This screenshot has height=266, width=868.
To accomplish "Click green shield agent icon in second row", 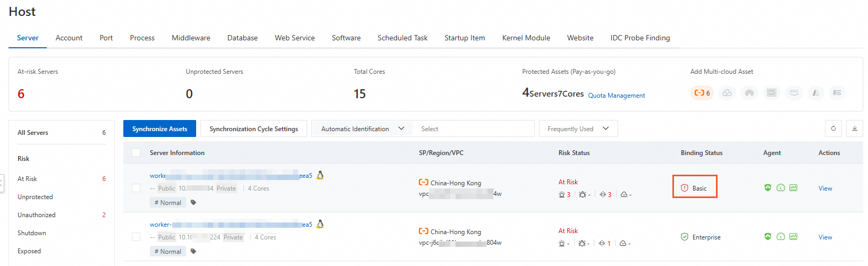I will 768,237.
